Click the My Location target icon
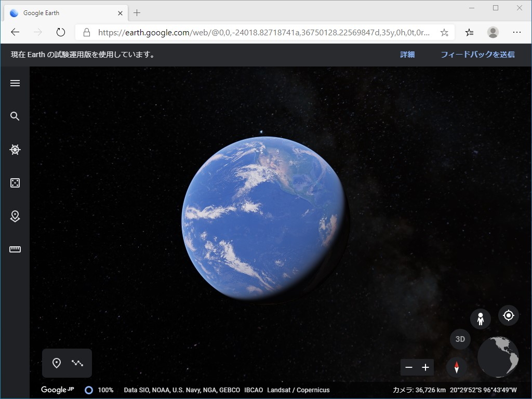Viewport: 532px width, 399px height. (x=508, y=315)
